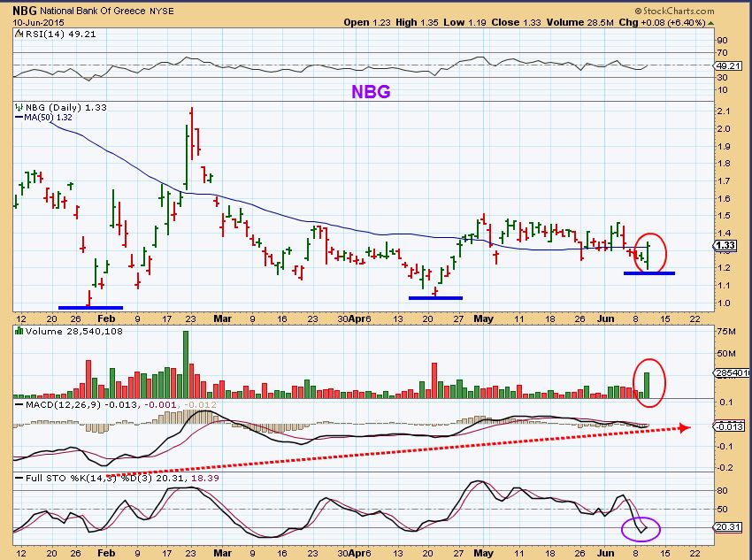Click the 20.31 stochastic axis value tag
The image size is (752, 560).
pos(729,527)
